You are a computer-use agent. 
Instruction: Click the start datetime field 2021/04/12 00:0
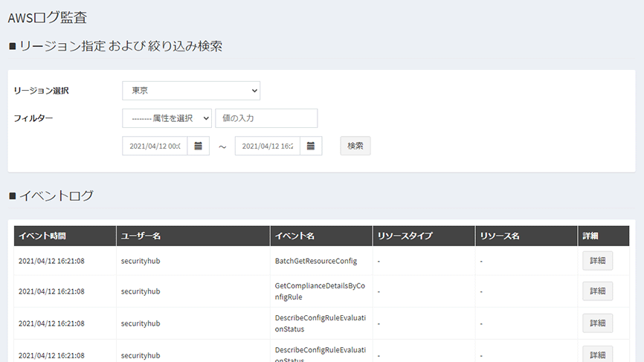(155, 146)
